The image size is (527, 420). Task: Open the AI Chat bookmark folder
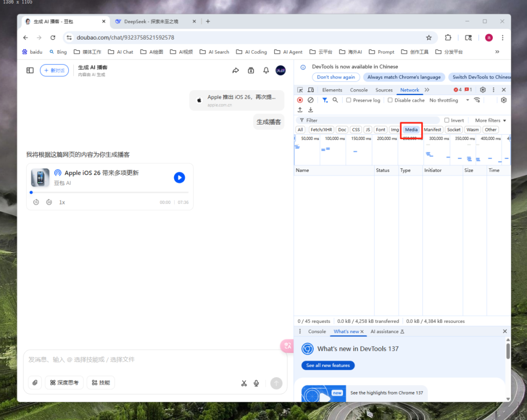(x=121, y=52)
